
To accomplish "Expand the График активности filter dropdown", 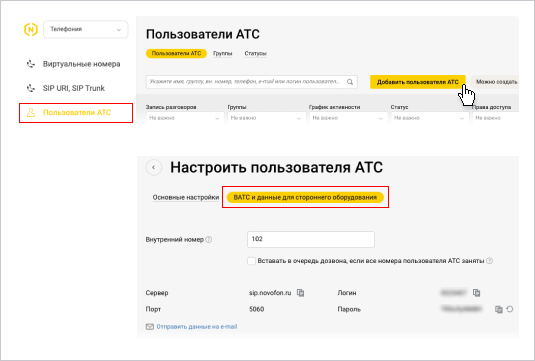I will tap(348, 118).
